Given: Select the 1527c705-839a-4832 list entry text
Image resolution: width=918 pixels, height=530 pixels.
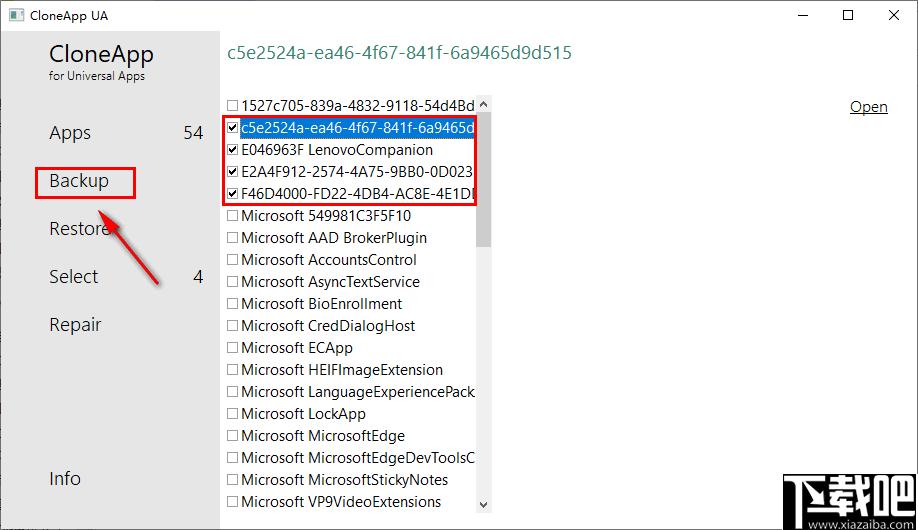Looking at the screenshot, I should coord(358,105).
